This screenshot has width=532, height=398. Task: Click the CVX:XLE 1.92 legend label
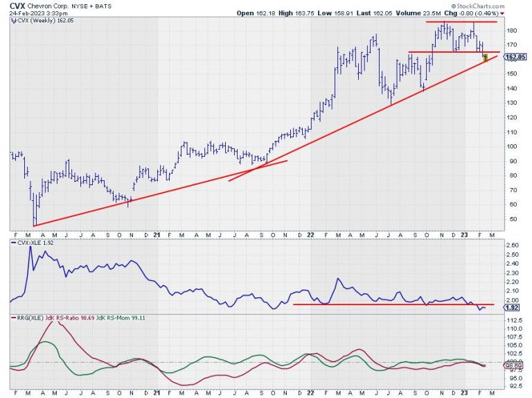click(x=35, y=243)
